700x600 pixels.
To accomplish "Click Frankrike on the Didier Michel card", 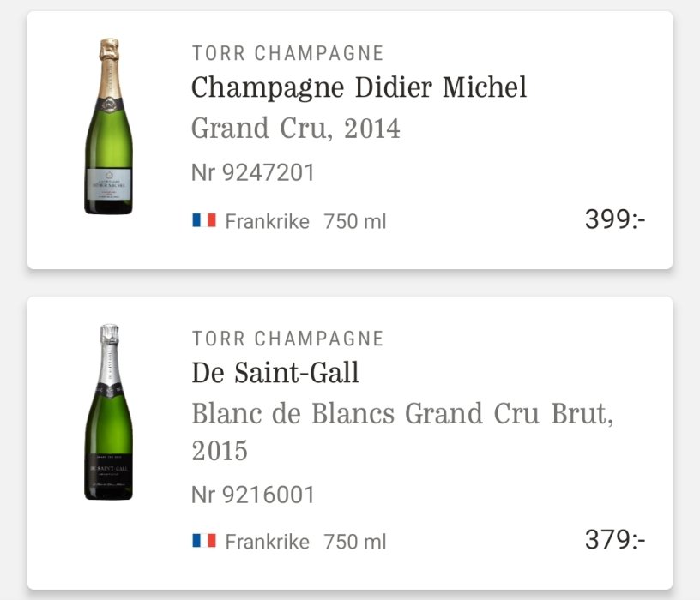I will (267, 221).
